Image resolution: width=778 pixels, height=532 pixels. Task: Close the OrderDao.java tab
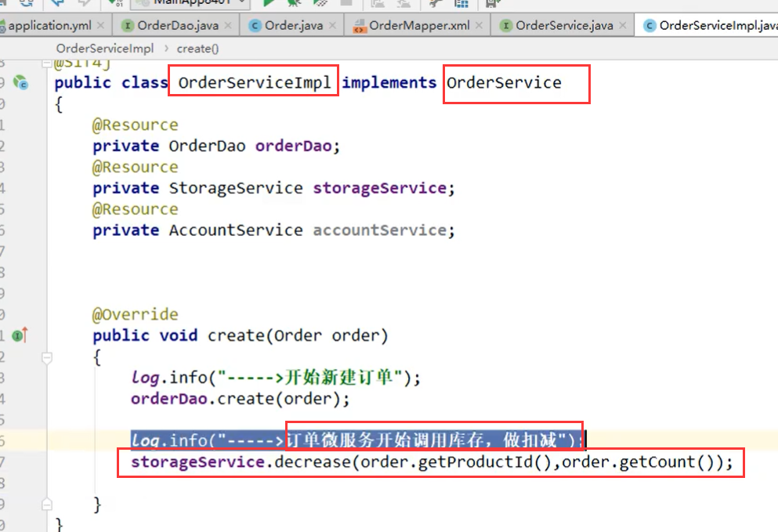tap(228, 25)
